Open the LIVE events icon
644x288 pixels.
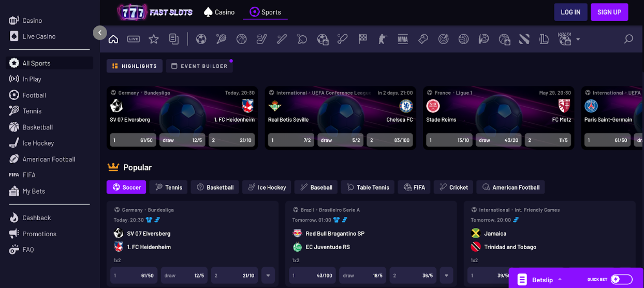[134, 39]
